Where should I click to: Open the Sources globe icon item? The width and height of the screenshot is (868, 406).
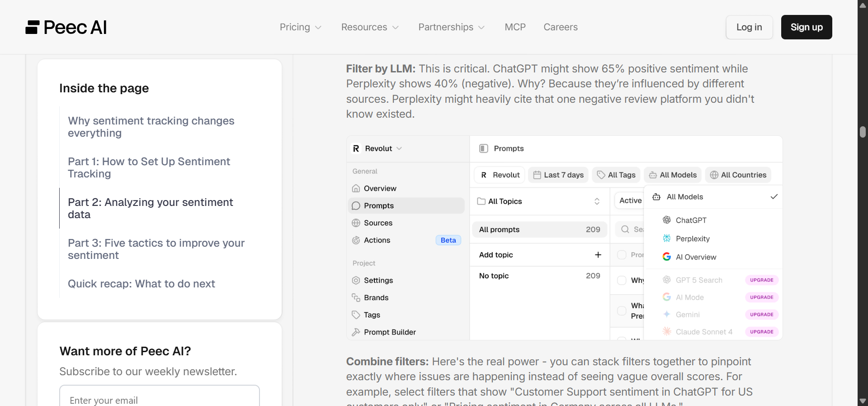pos(406,223)
